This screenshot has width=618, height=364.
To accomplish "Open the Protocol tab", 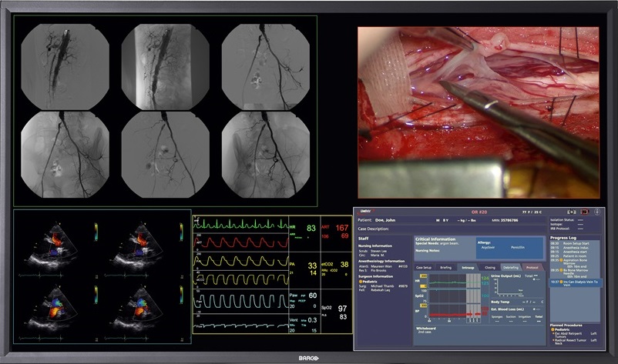I will pos(533,267).
